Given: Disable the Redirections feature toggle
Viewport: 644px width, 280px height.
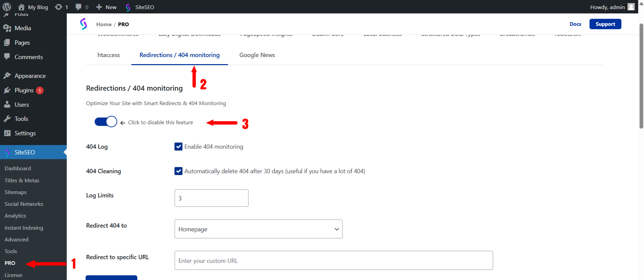Looking at the screenshot, I should [x=106, y=122].
